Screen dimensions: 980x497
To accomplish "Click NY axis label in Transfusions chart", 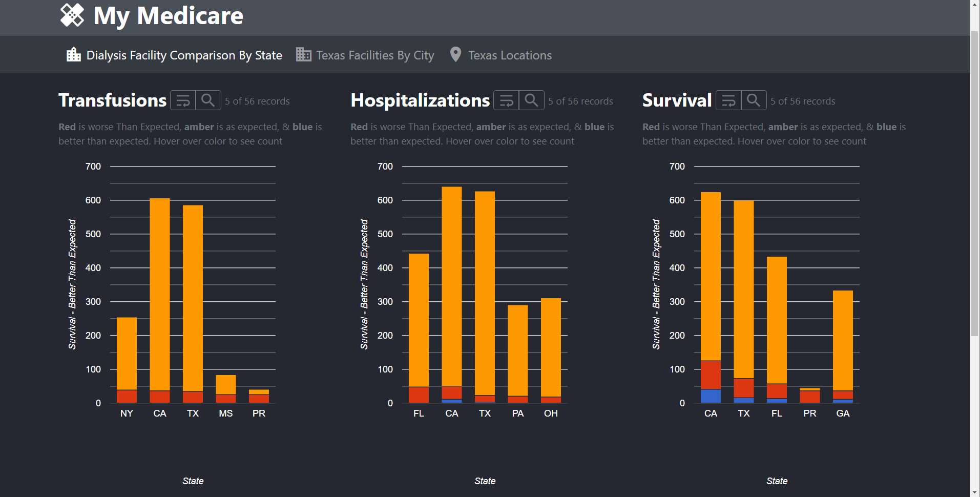I will tap(127, 413).
